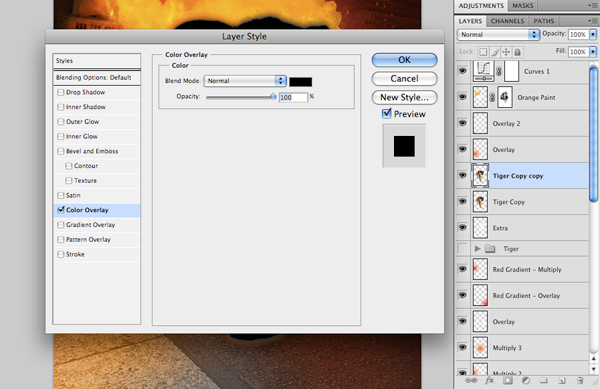Click Layers panel scroll down arrow
The height and width of the screenshot is (389, 600).
(593, 369)
